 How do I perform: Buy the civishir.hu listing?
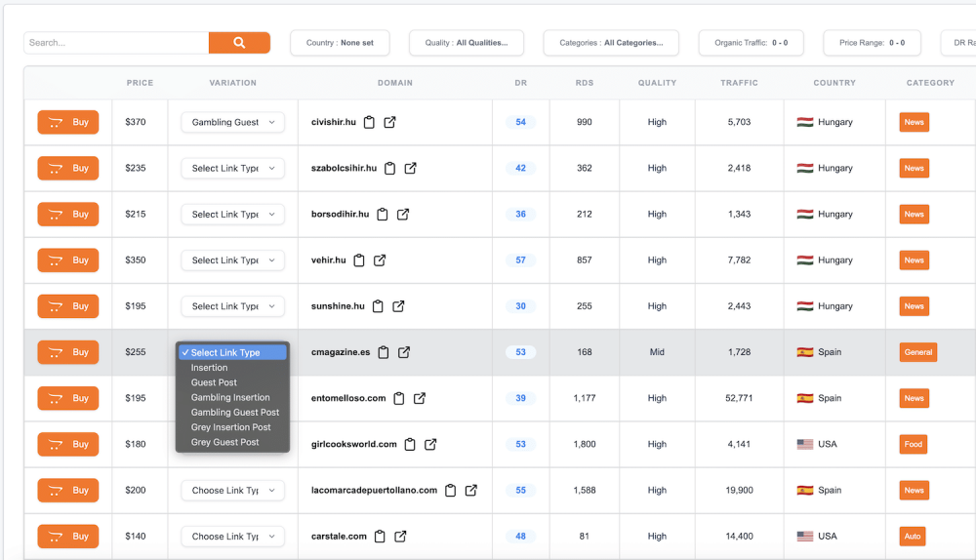68,122
